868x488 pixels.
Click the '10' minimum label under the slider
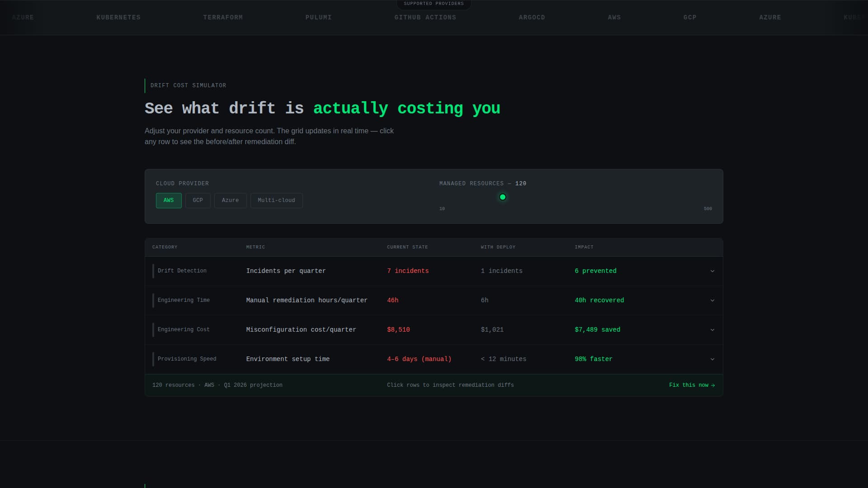point(442,209)
